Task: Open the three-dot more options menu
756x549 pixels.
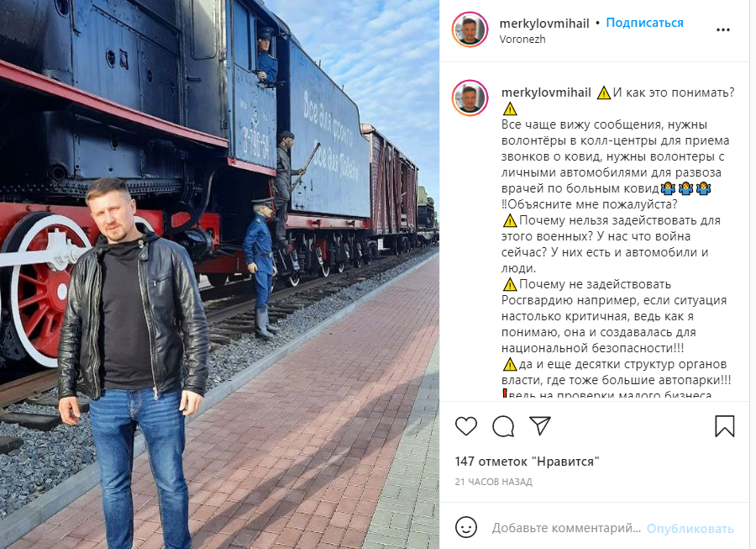Action: 722,30
